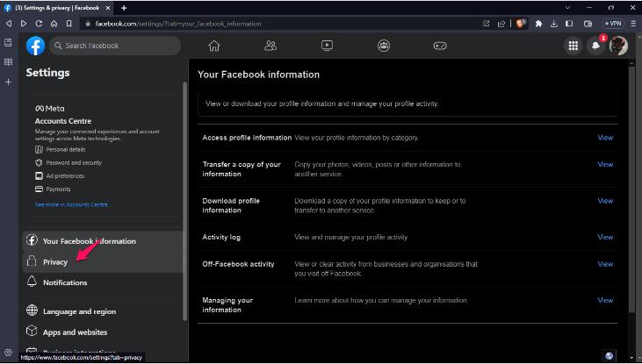Image resolution: width=642 pixels, height=364 pixels.
Task: Toggle the browser sidebar panel icon
Action: (x=569, y=24)
